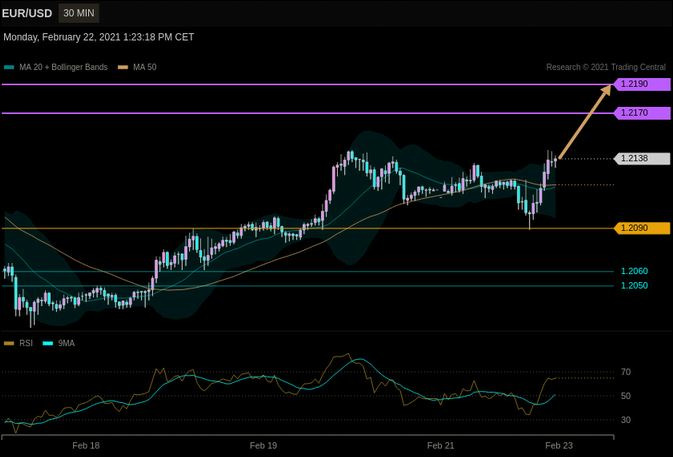Click the current price tag 1.2138
This screenshot has width=673, height=457.
tap(642, 158)
